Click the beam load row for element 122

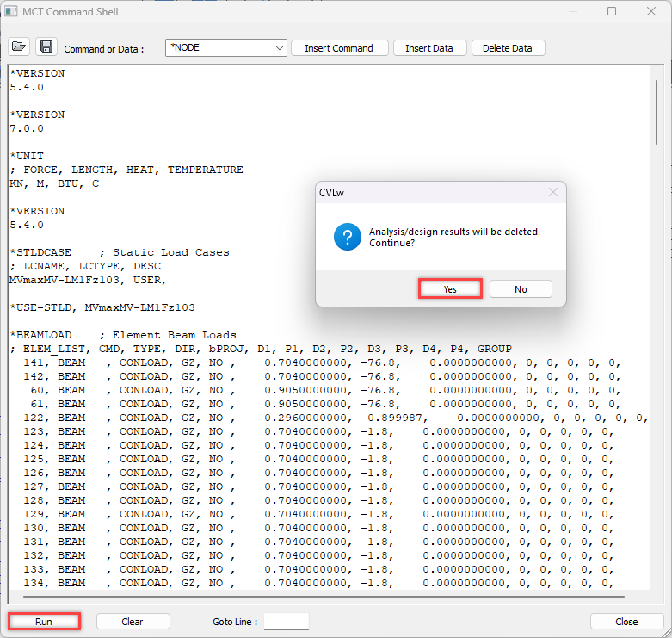coord(336,418)
